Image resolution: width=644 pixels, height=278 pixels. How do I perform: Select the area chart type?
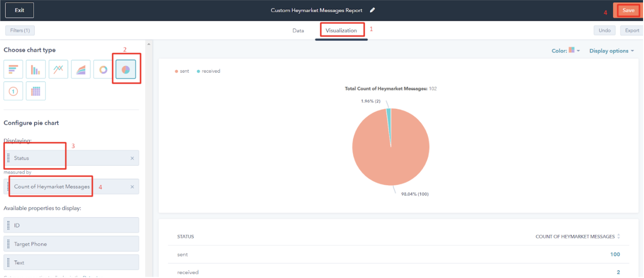80,69
